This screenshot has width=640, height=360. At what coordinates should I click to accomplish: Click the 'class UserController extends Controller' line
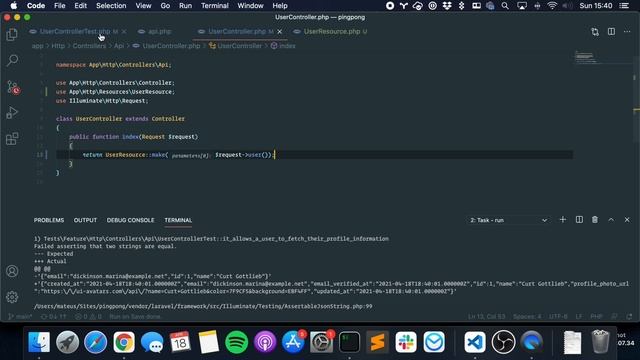click(x=120, y=119)
